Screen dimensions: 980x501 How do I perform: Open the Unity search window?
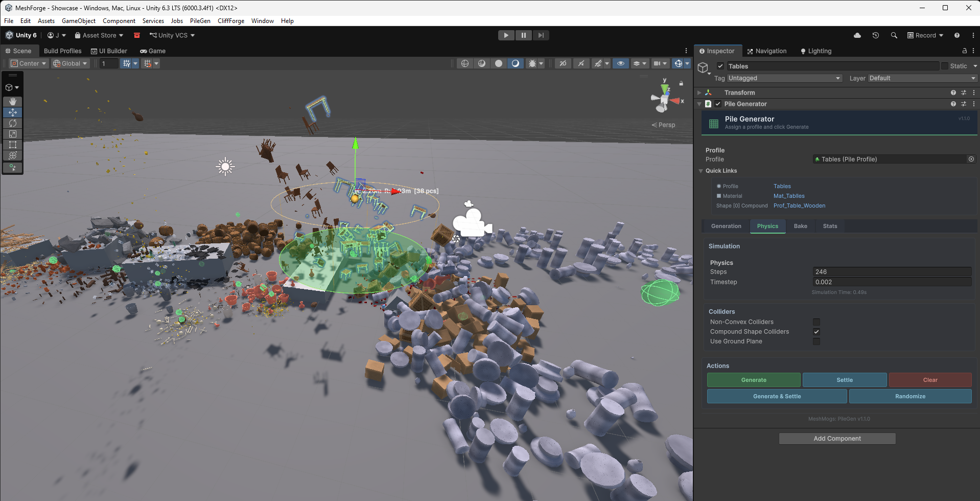click(894, 35)
